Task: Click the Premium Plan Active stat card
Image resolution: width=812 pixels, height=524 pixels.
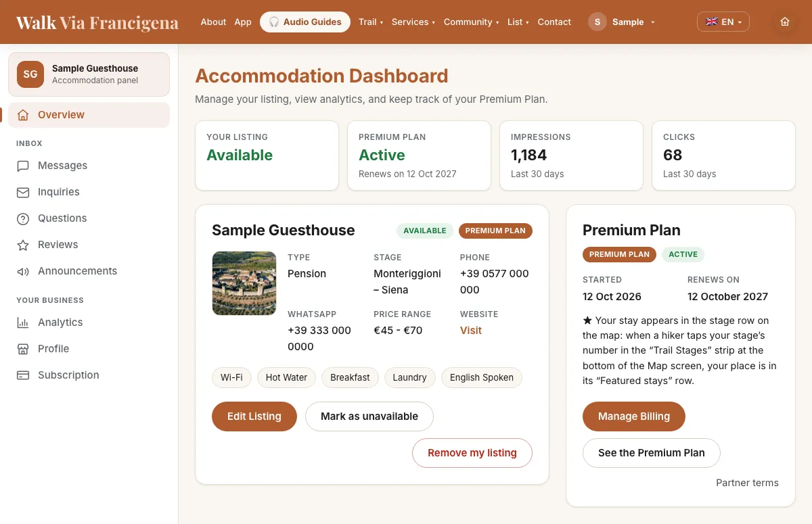Action: coord(419,156)
